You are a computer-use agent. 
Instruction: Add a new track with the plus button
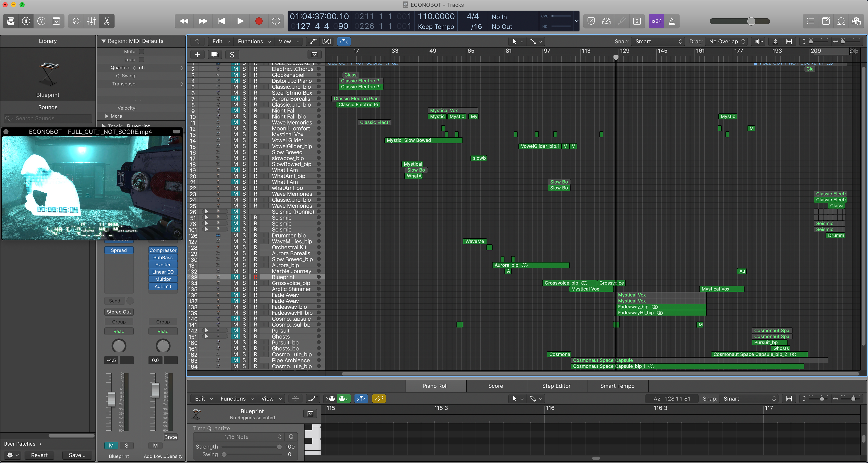[x=198, y=55]
